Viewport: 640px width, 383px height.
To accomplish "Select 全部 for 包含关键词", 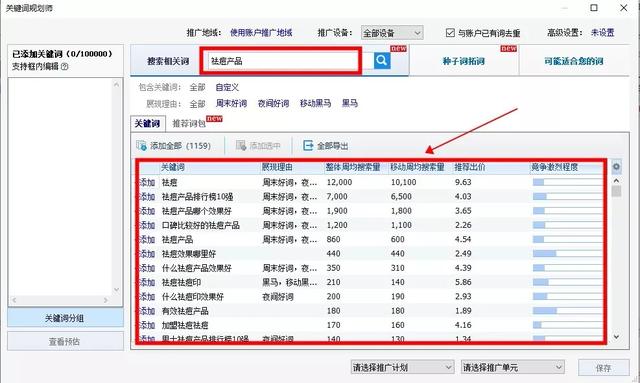I will tap(198, 87).
